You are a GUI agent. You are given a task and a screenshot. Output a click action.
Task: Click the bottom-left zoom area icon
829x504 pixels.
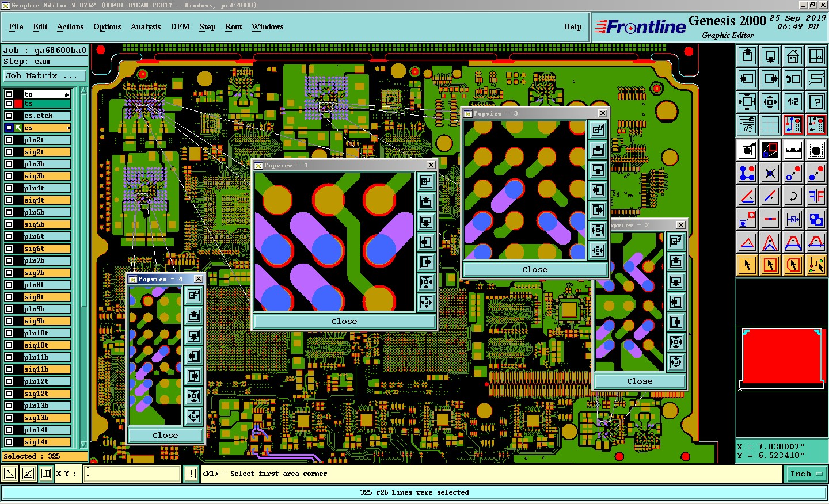pos(10,474)
